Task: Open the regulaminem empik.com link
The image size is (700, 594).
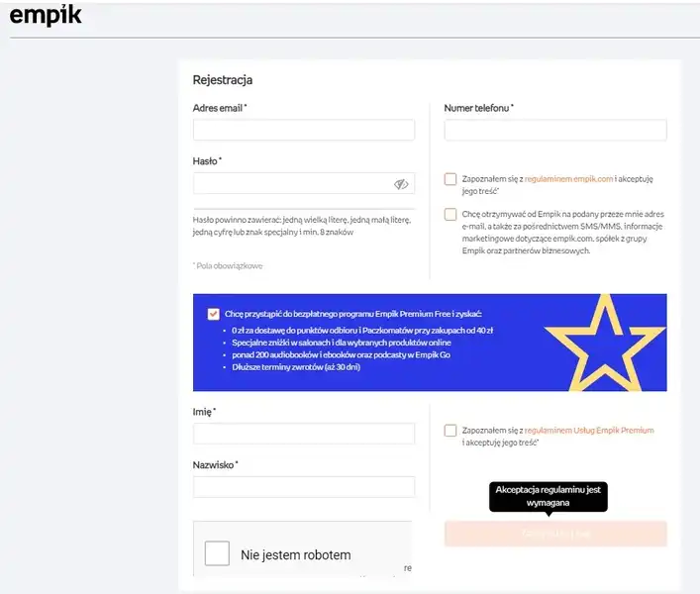Action: 568,179
